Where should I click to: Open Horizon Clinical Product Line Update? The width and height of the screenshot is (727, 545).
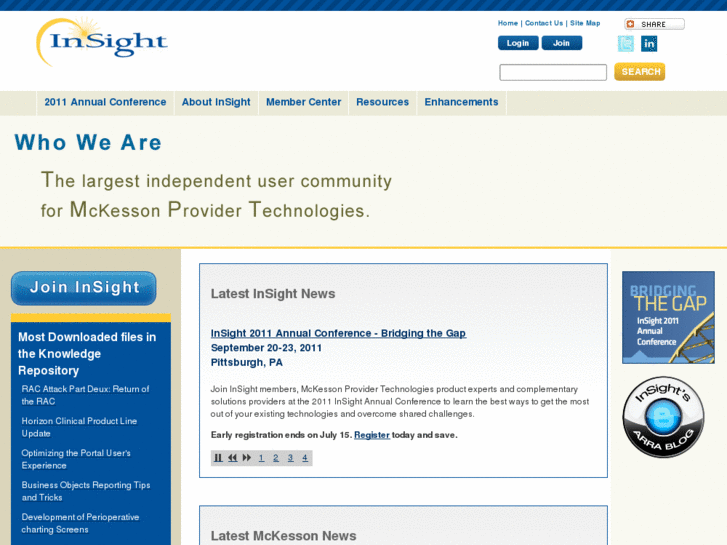79,427
